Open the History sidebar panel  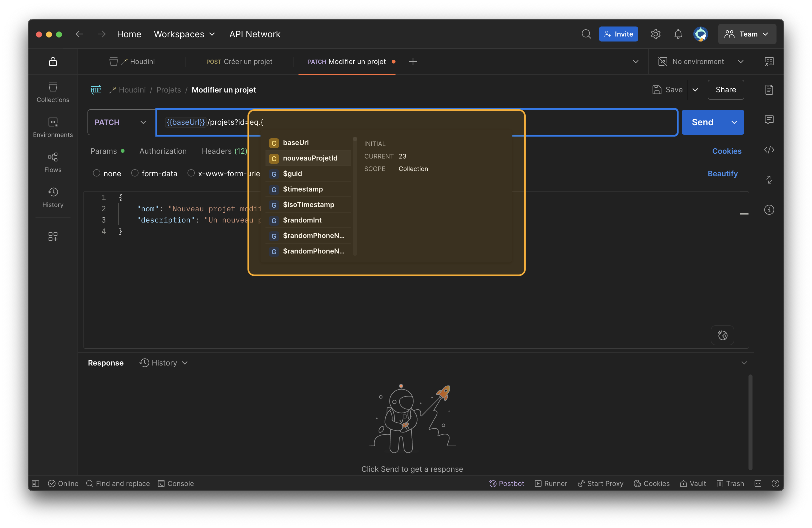pyautogui.click(x=53, y=197)
